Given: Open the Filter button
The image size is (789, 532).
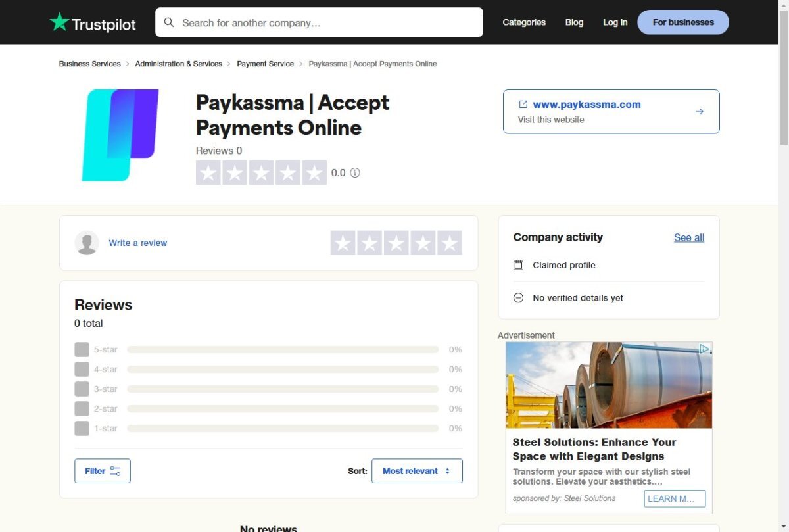Looking at the screenshot, I should click(103, 471).
